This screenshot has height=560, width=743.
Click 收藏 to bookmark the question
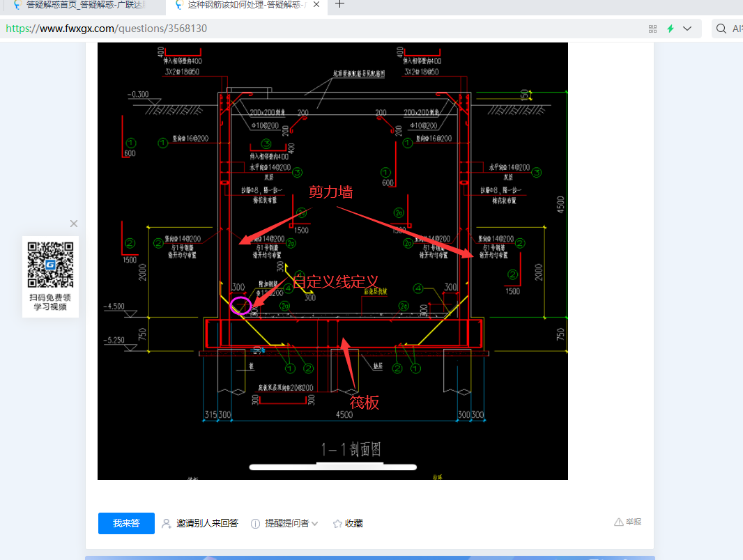[x=354, y=523]
